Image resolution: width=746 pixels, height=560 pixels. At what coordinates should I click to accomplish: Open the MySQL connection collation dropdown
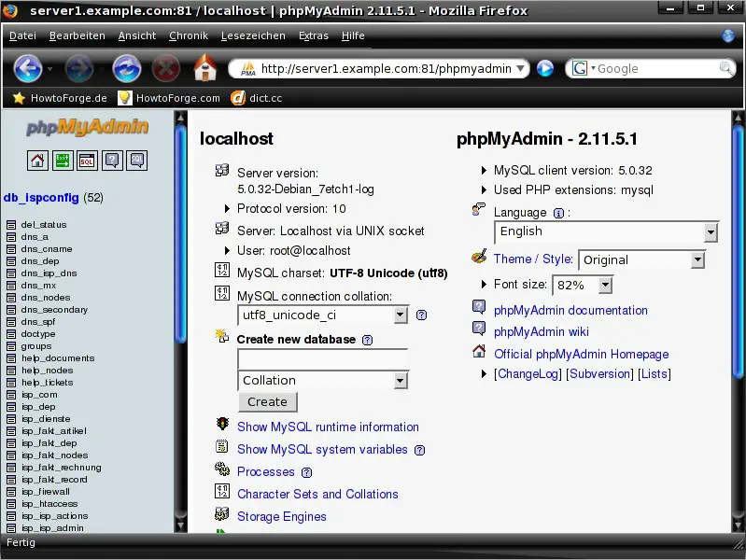tap(322, 315)
